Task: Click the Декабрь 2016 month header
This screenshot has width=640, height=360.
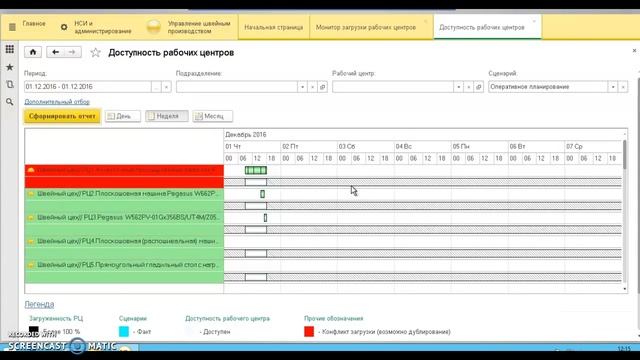Action: point(246,135)
